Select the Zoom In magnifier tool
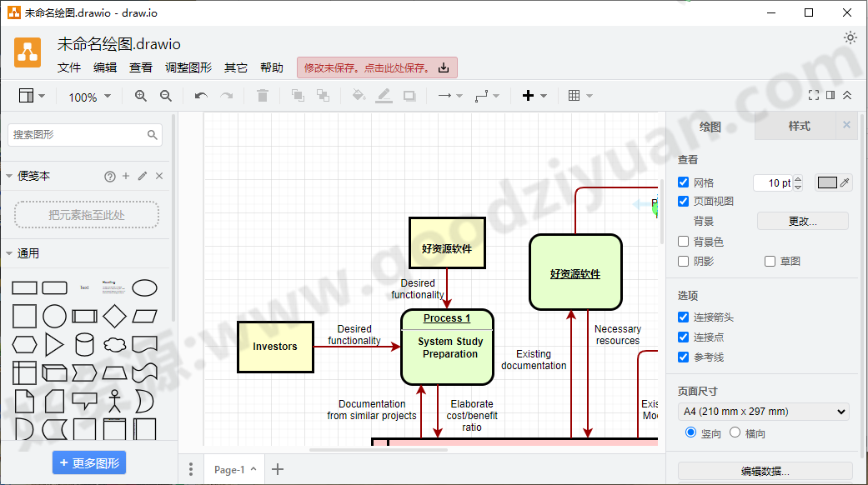868x485 pixels. pyautogui.click(x=141, y=96)
